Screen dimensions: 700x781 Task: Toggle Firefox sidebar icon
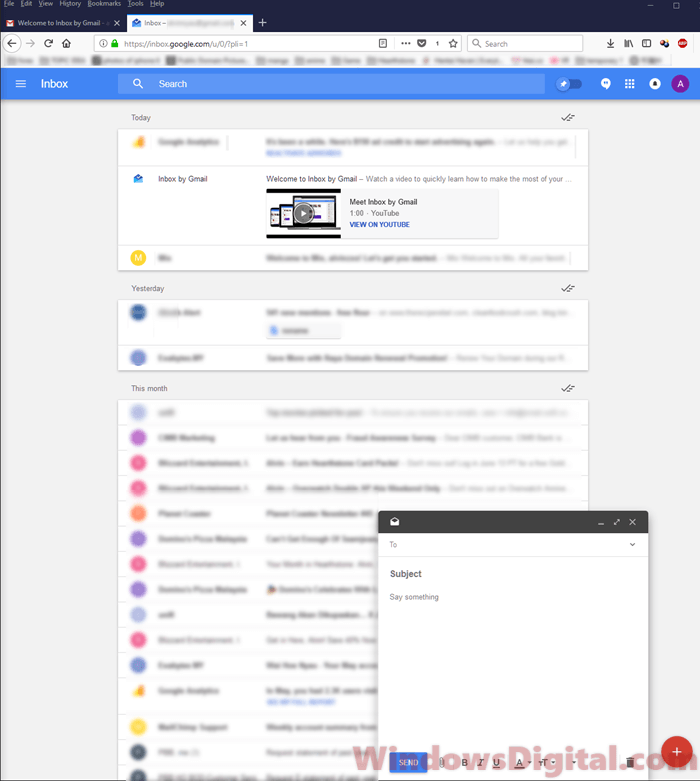646,43
